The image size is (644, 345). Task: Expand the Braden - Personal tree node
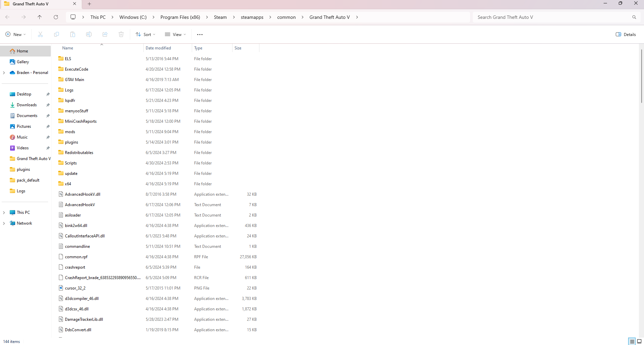(x=4, y=73)
